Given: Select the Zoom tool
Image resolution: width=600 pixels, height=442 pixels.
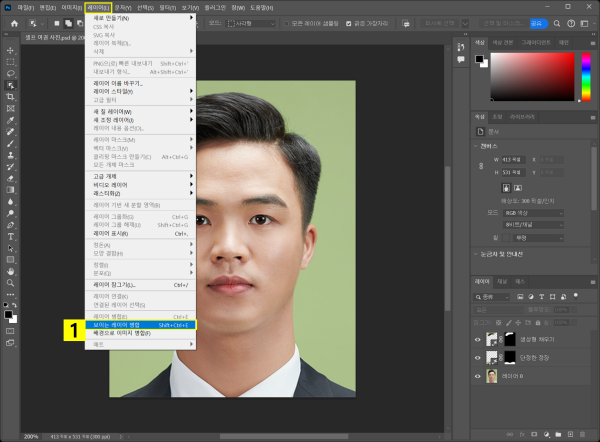Looking at the screenshot, I should [x=10, y=282].
